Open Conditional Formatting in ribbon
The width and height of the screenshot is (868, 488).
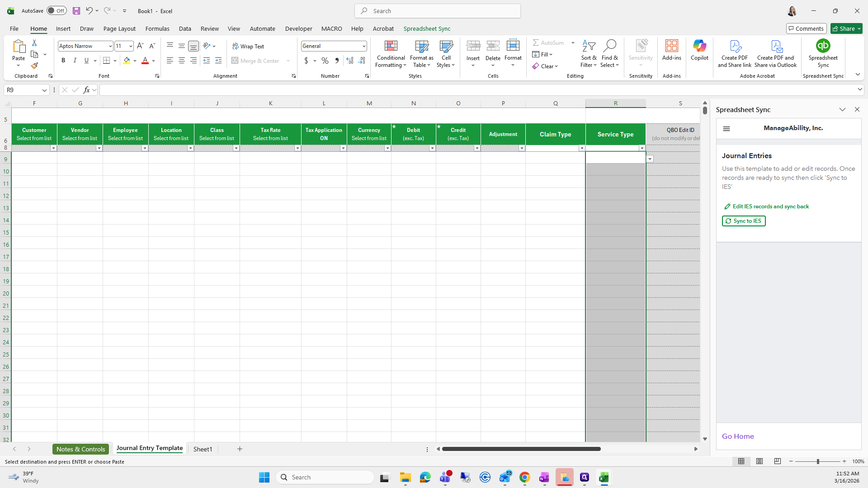(x=391, y=54)
